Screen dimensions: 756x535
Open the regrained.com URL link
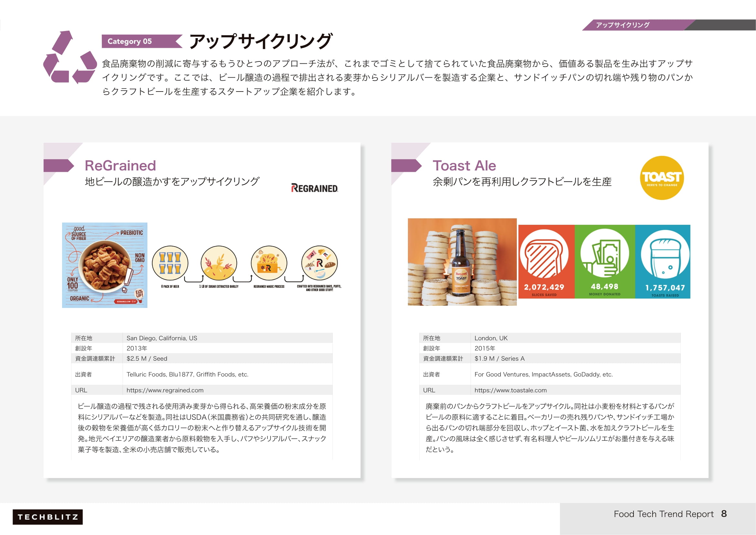[165, 390]
